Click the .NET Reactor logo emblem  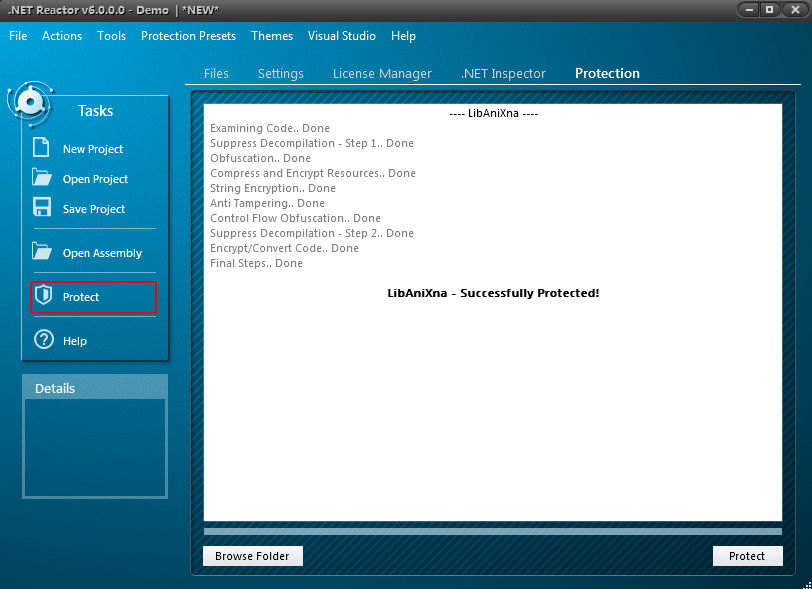[x=30, y=104]
